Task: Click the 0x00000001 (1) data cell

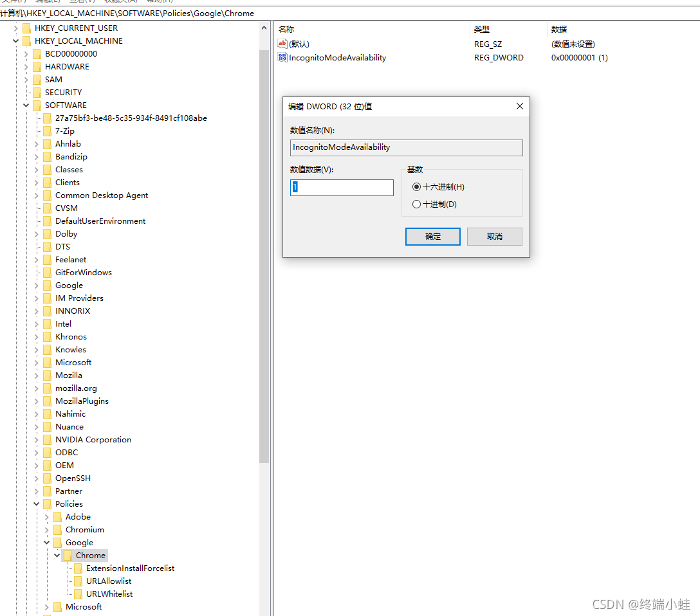Action: click(580, 57)
